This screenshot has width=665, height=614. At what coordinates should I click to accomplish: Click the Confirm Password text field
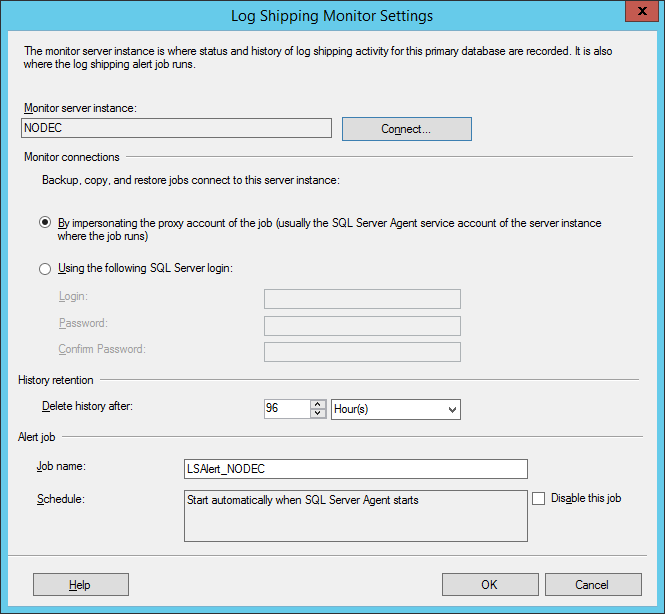click(362, 352)
